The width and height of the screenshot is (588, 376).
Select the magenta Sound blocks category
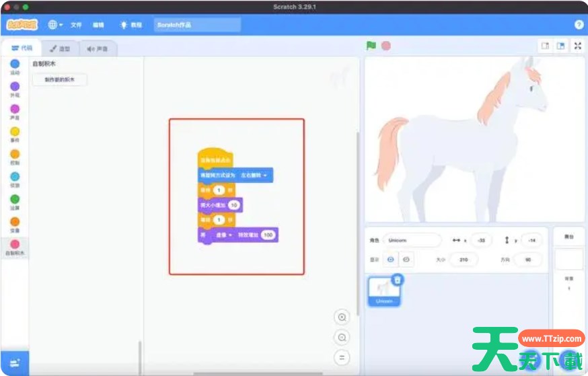15,112
